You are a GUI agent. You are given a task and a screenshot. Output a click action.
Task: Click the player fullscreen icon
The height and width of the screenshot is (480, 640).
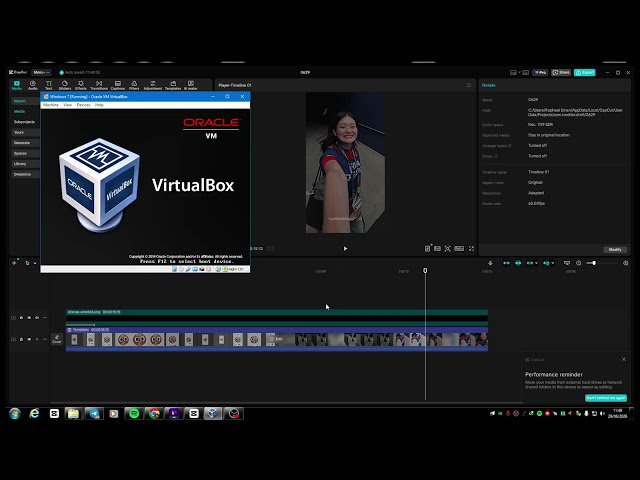coord(471,248)
